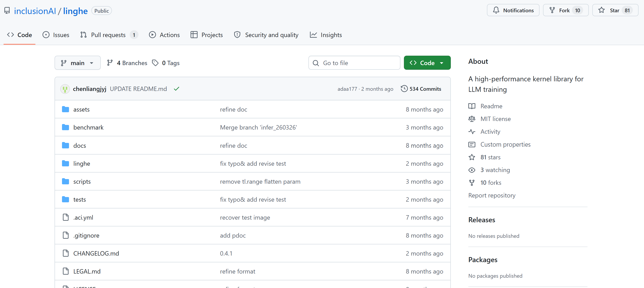Click chenliangjyj's avatar image
The width and height of the screenshot is (644, 288).
coord(65,89)
